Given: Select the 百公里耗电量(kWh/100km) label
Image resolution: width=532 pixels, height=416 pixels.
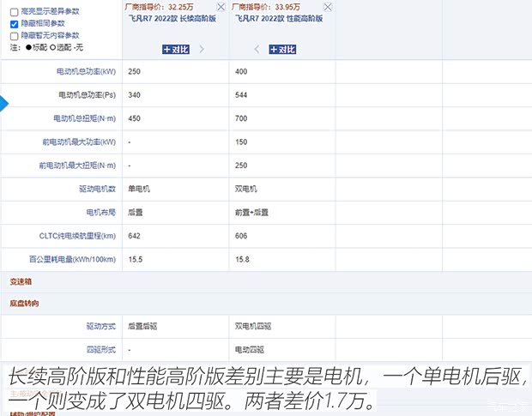Looking at the screenshot, I should click(72, 259).
